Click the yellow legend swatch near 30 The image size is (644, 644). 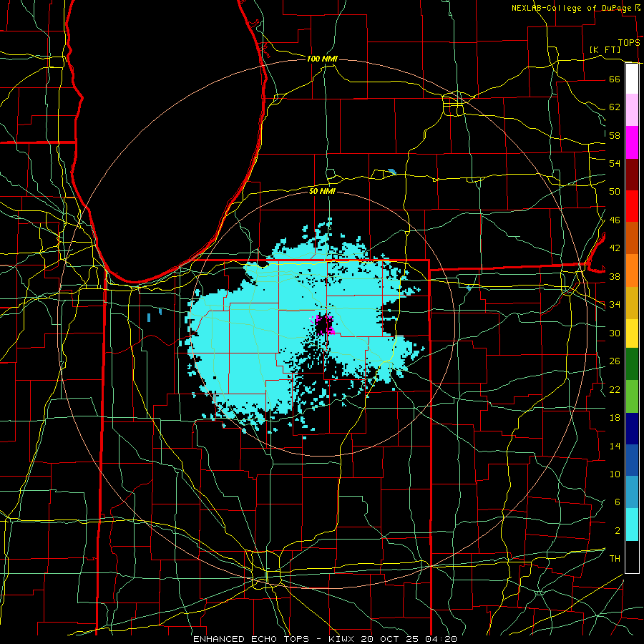[x=632, y=333]
